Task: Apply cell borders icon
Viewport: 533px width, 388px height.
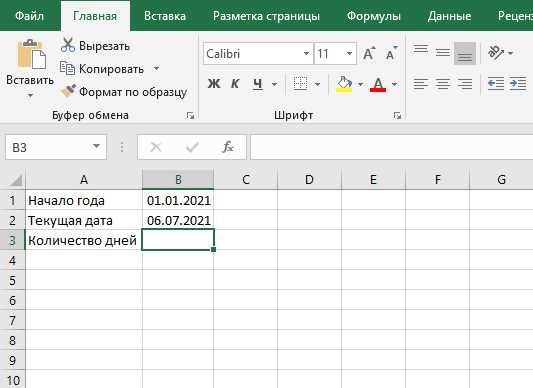Action: pyautogui.click(x=300, y=83)
